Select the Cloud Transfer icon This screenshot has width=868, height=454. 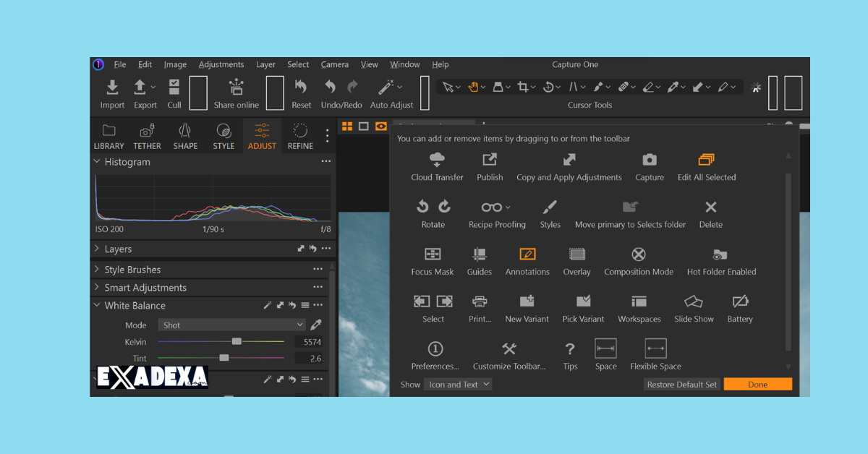tap(437, 160)
